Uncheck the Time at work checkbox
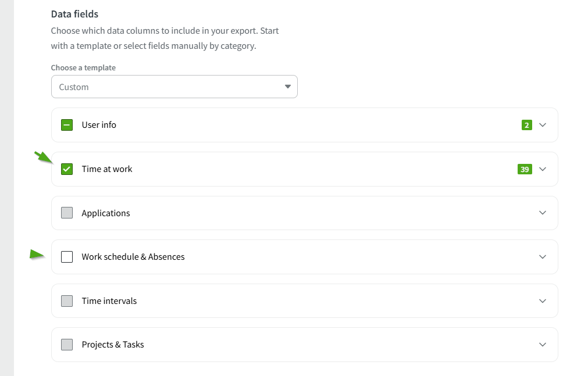The height and width of the screenshot is (376, 588). point(67,169)
